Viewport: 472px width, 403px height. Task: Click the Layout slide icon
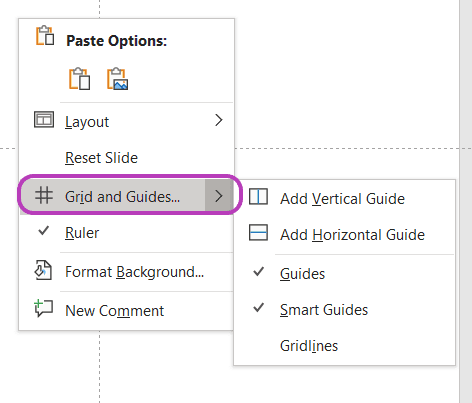[44, 120]
